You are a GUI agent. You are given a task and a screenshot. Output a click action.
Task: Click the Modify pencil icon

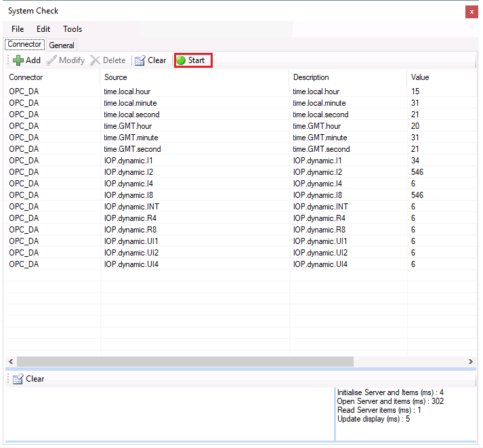coord(51,60)
